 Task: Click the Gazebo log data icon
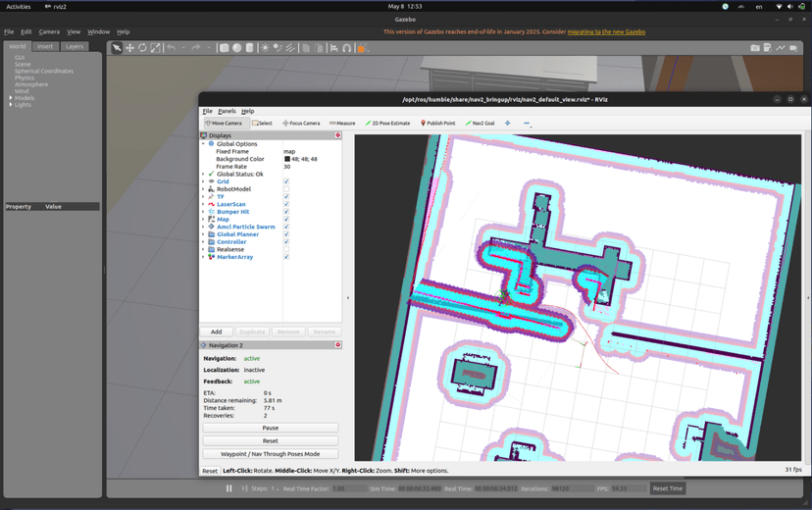768,48
